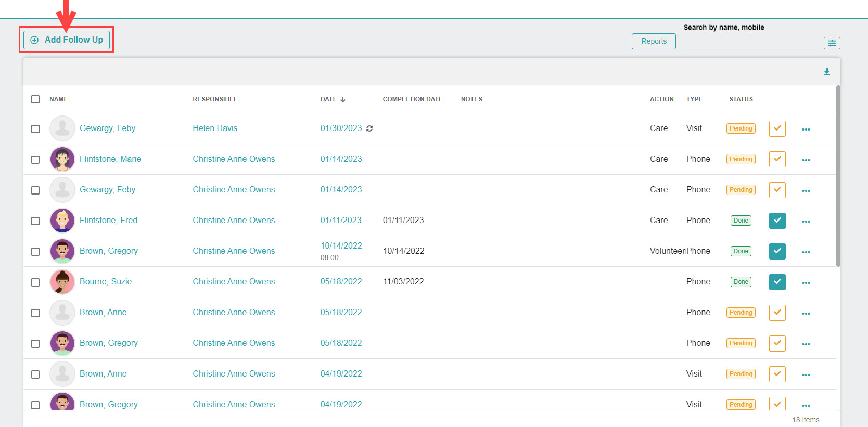Viewport: 868px width, 427px height.
Task: Click recurring icon beside 01/30/2023 date
Action: point(369,128)
